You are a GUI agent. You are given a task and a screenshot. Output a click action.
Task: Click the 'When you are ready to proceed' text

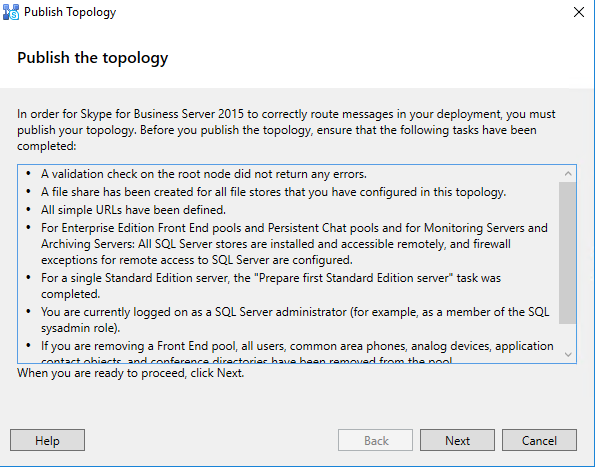coord(131,373)
